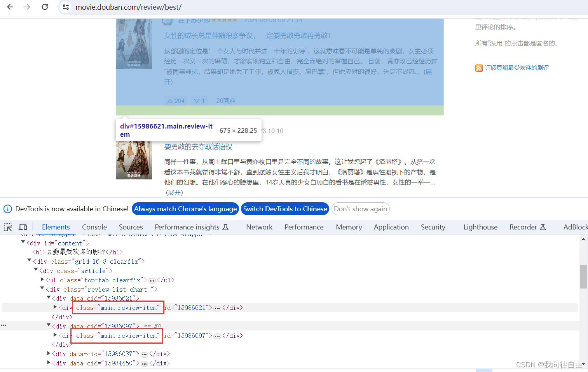Open the Application tab
Screen dimensions: 588x372
click(x=391, y=227)
